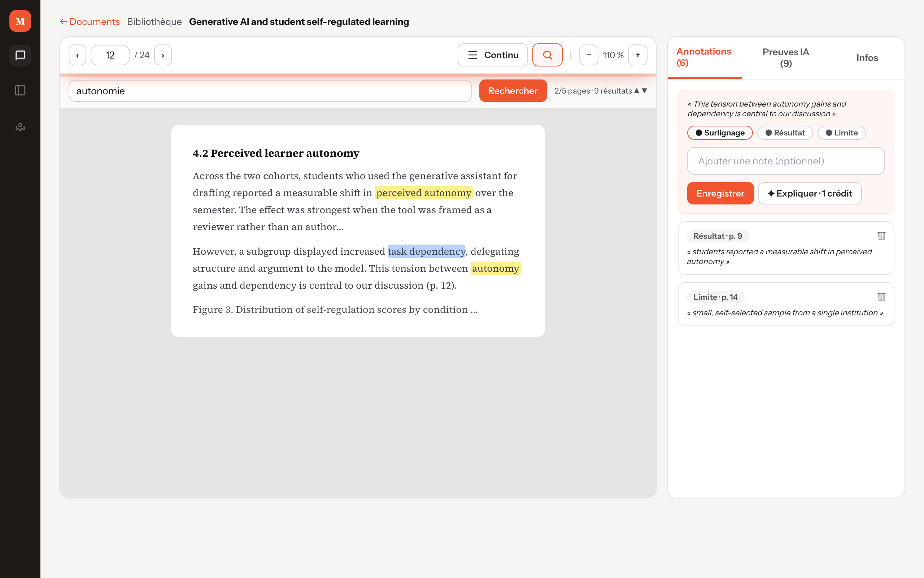Delete the Résultat p. 9 annotation
The image size is (924, 578).
tap(881, 236)
